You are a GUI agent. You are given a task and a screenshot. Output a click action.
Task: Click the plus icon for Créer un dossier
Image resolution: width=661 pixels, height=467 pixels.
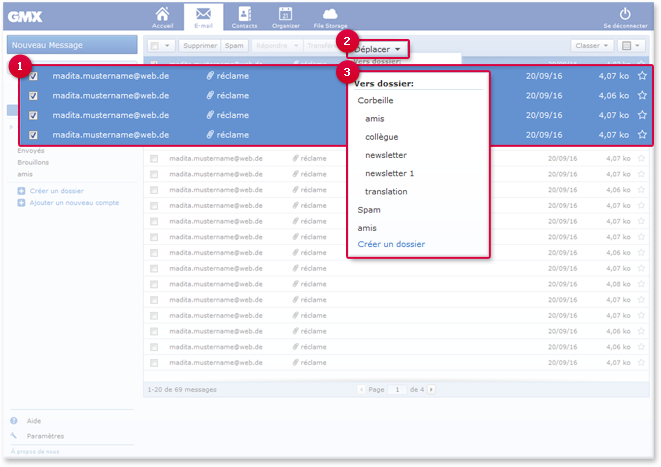click(x=21, y=191)
